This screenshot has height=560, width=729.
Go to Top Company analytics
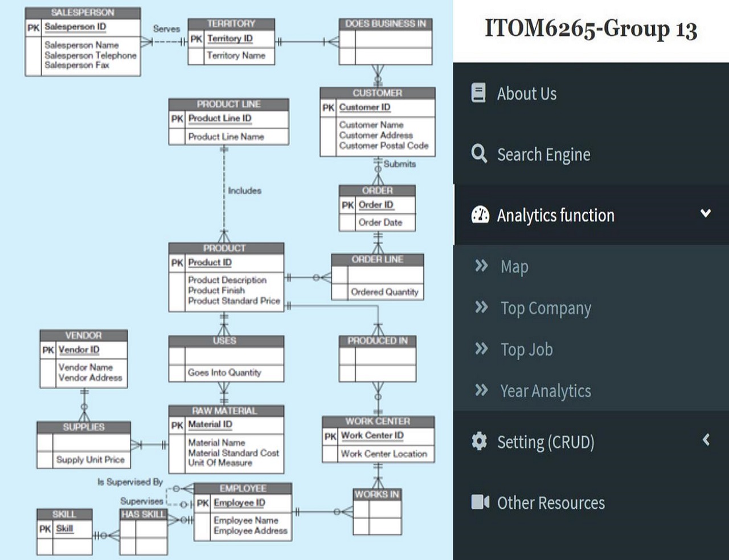(546, 308)
